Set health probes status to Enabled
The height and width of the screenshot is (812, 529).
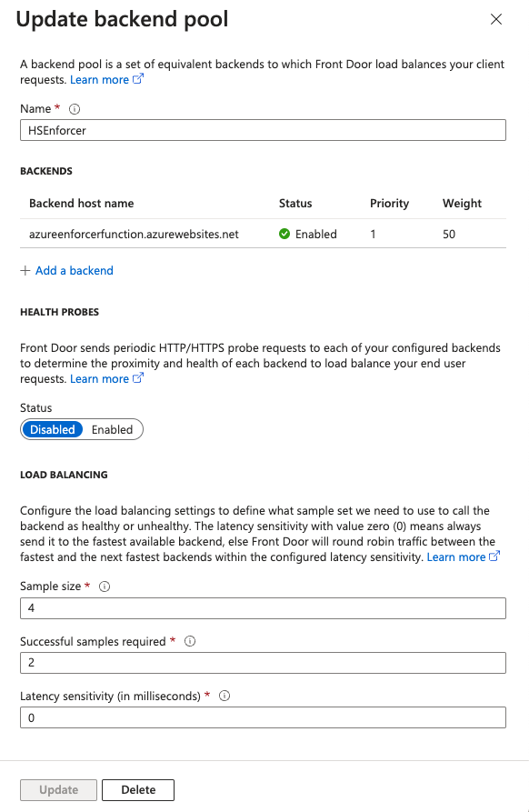pyautogui.click(x=113, y=430)
